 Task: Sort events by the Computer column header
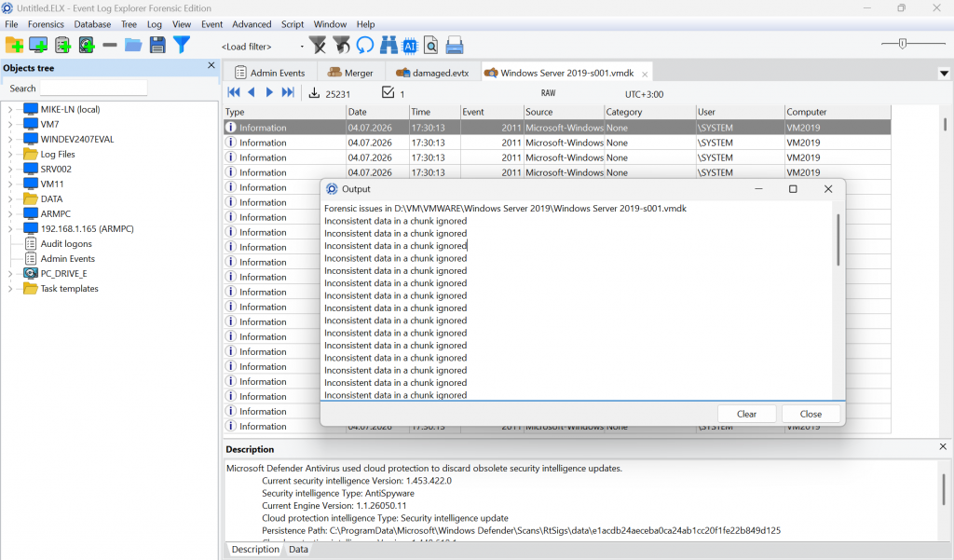[838, 112]
